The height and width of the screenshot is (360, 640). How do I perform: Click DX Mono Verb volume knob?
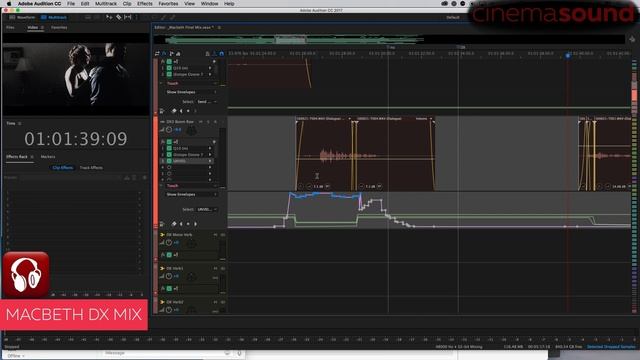tap(169, 242)
